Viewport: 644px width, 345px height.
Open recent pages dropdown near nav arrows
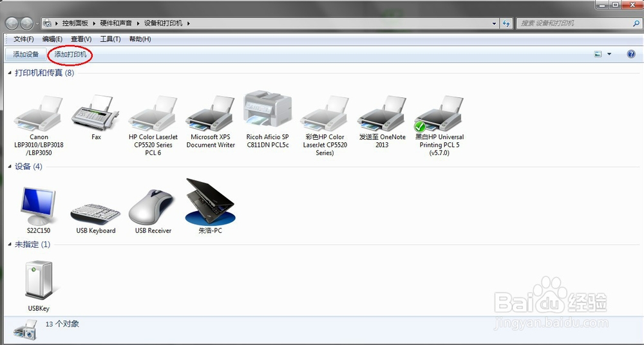point(37,23)
